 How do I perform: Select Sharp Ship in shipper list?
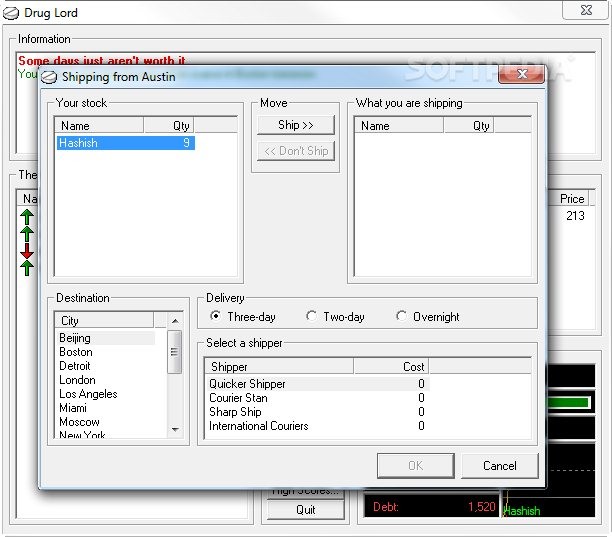point(317,412)
